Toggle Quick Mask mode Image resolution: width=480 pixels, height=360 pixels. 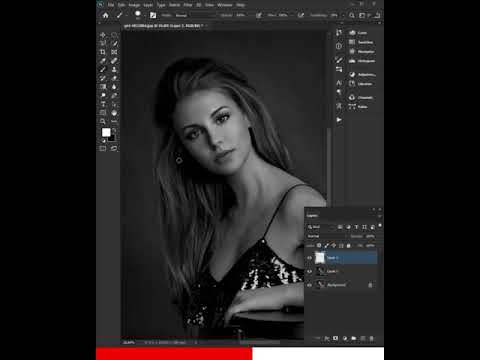(x=103, y=148)
